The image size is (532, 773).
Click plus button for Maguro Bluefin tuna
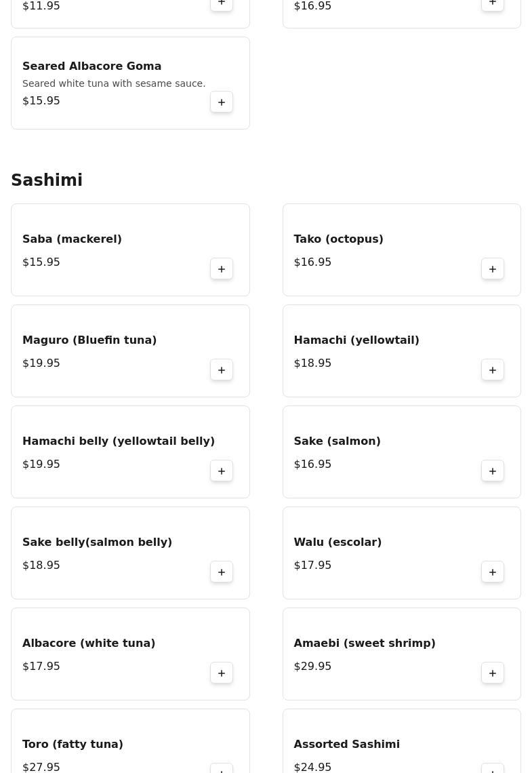pos(222,370)
